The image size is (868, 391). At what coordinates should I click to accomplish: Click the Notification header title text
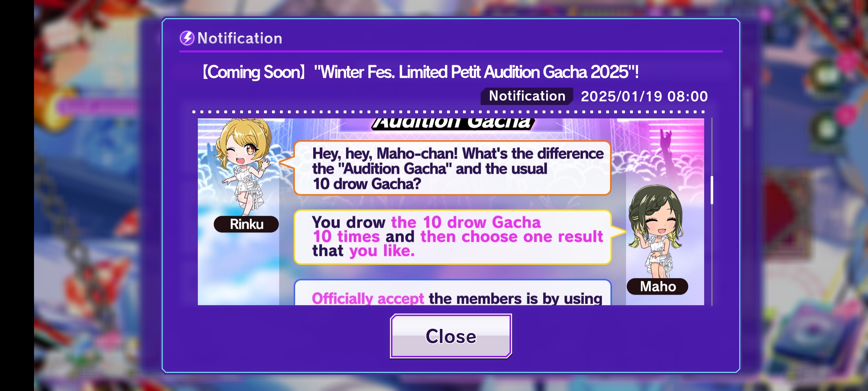click(240, 38)
